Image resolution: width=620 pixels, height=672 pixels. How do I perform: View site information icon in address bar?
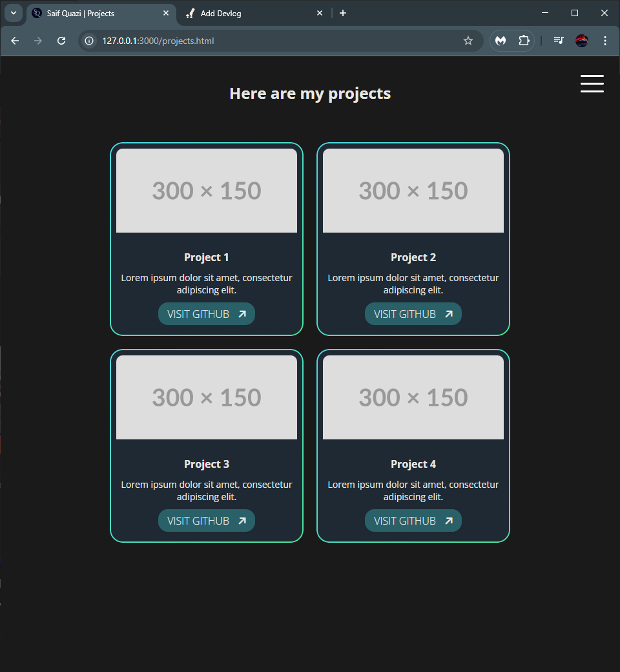click(x=90, y=41)
